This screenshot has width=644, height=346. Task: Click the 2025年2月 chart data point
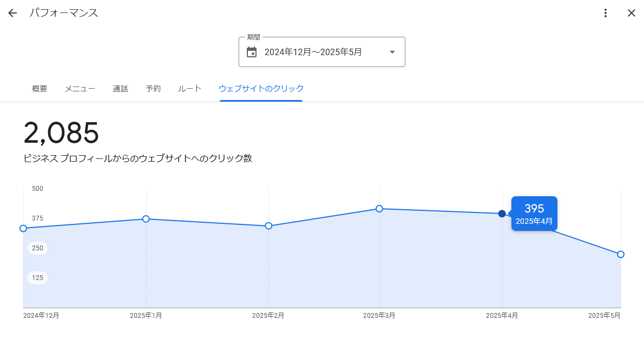click(268, 225)
